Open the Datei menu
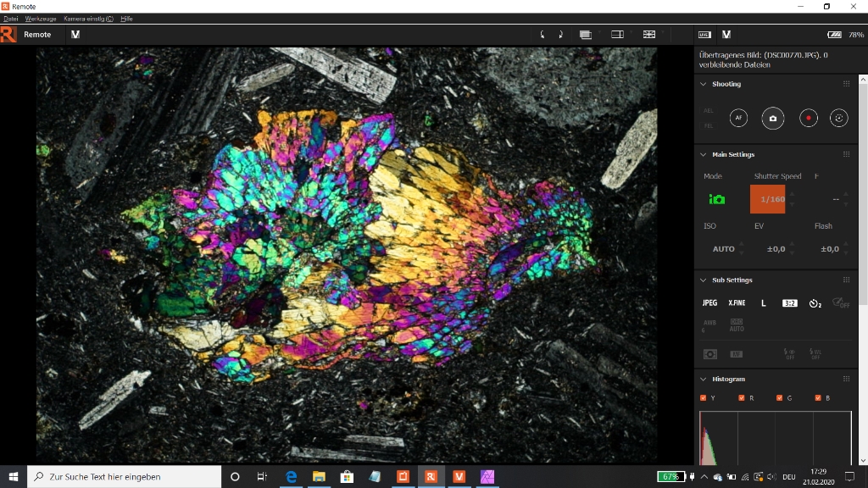 (x=11, y=19)
